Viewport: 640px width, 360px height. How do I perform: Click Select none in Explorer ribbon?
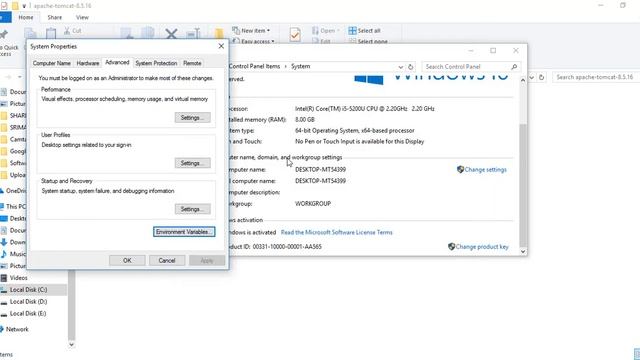[x=368, y=41]
